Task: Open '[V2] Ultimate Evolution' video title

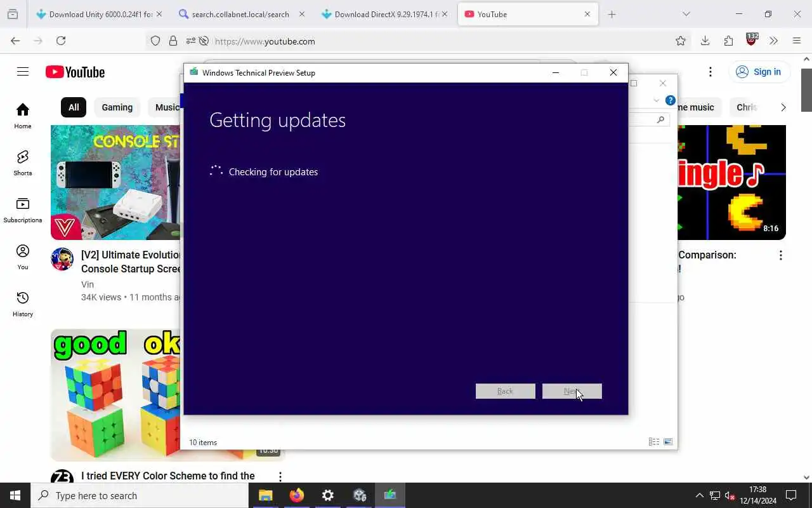Action: click(x=131, y=262)
